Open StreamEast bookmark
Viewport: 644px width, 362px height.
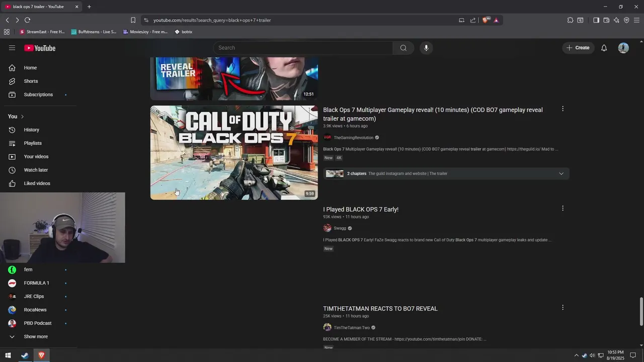coord(42,32)
